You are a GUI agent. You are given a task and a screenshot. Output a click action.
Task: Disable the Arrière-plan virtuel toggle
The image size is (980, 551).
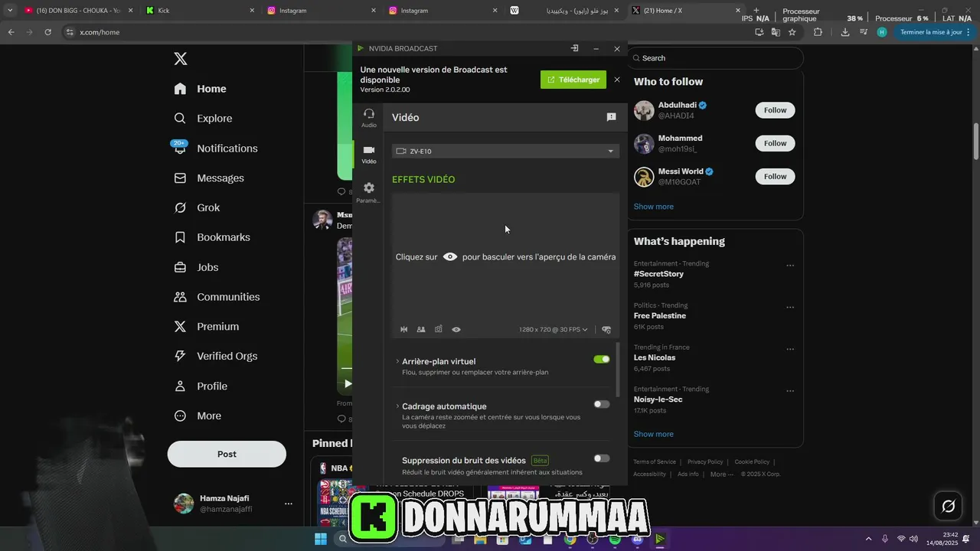click(x=602, y=359)
